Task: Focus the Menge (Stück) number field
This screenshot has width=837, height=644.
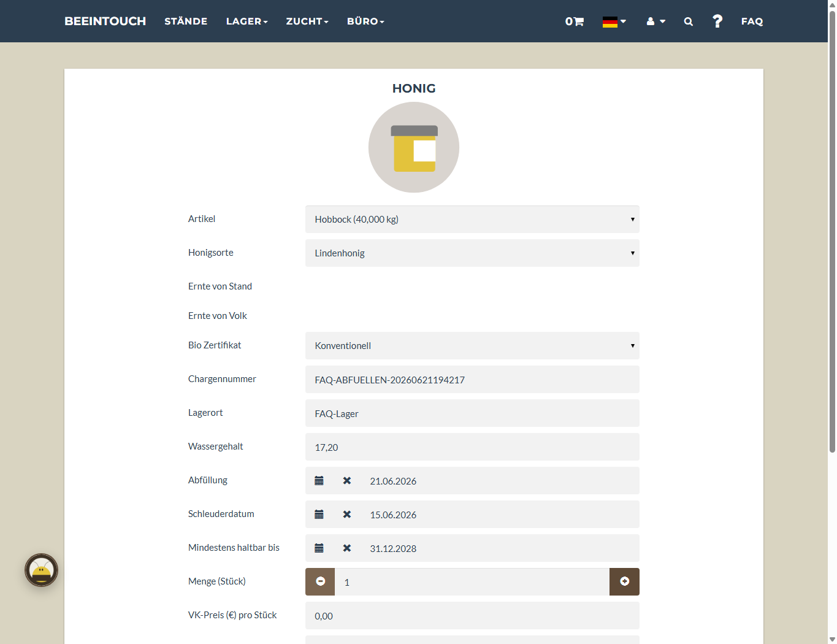Action: (x=472, y=582)
